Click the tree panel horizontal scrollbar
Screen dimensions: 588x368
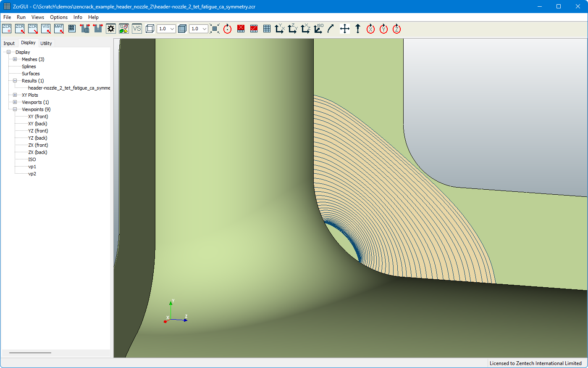30,353
